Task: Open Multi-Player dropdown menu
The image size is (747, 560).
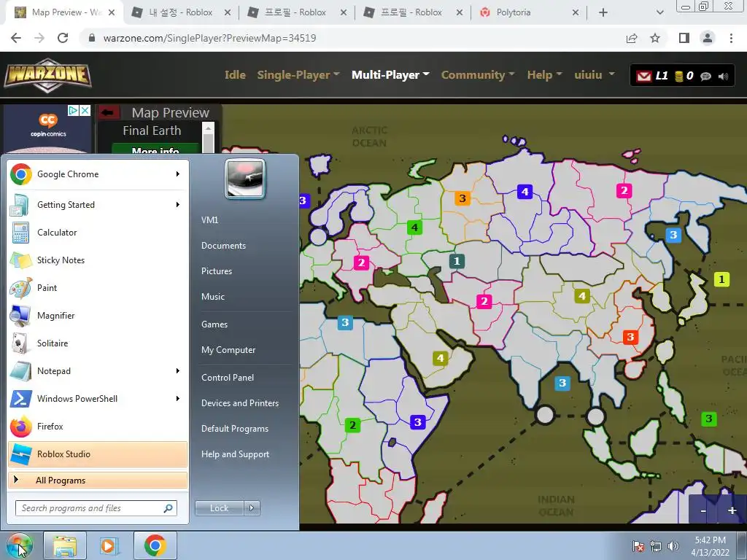Action: pos(391,75)
